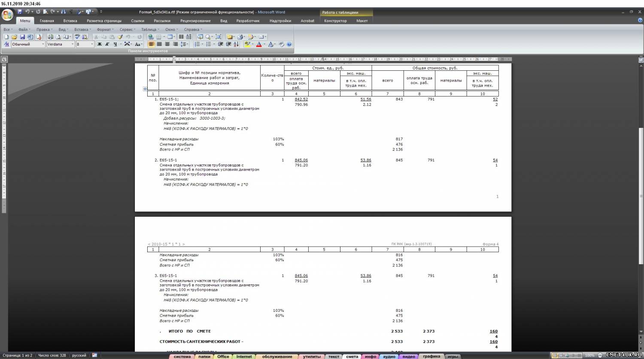644x359 pixels.
Task: Open the Конструктор table tools tab
Action: (335, 21)
